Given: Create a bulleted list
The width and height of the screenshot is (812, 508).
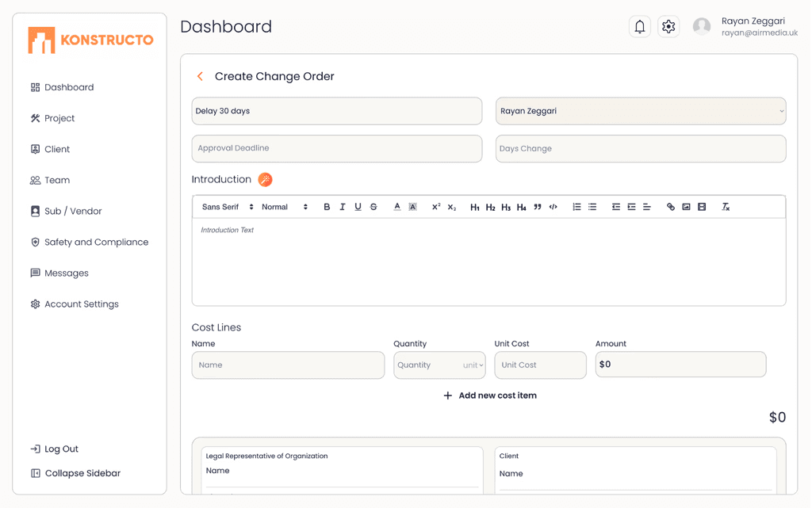Looking at the screenshot, I should [x=592, y=207].
